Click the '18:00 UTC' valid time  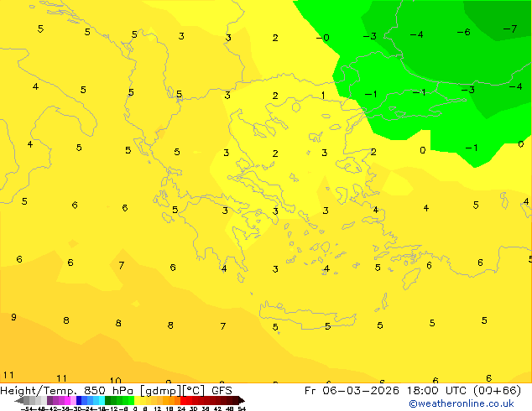(438, 391)
